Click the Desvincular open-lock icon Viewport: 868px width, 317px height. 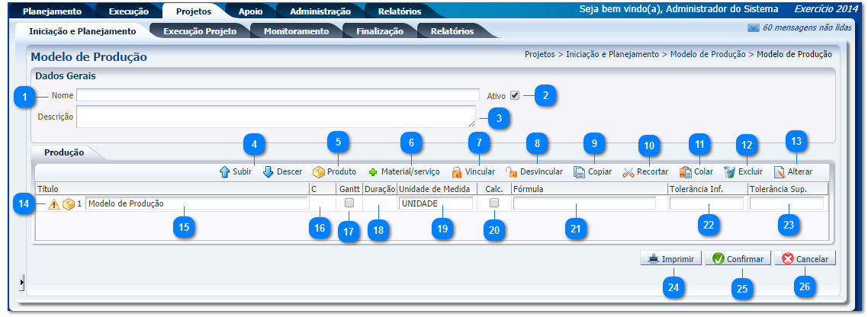(x=512, y=172)
